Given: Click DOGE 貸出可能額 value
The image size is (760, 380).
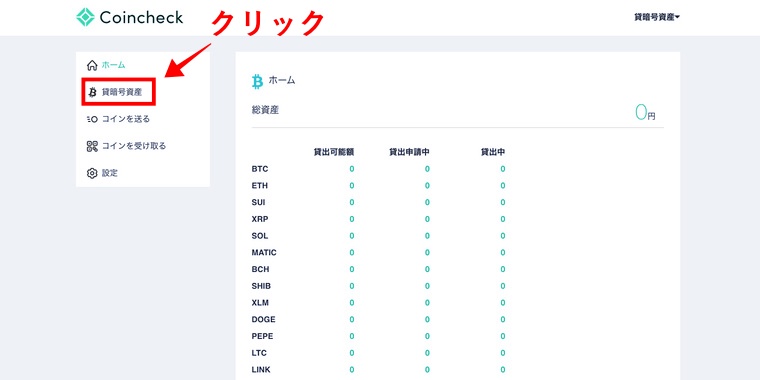Looking at the screenshot, I should pos(352,319).
